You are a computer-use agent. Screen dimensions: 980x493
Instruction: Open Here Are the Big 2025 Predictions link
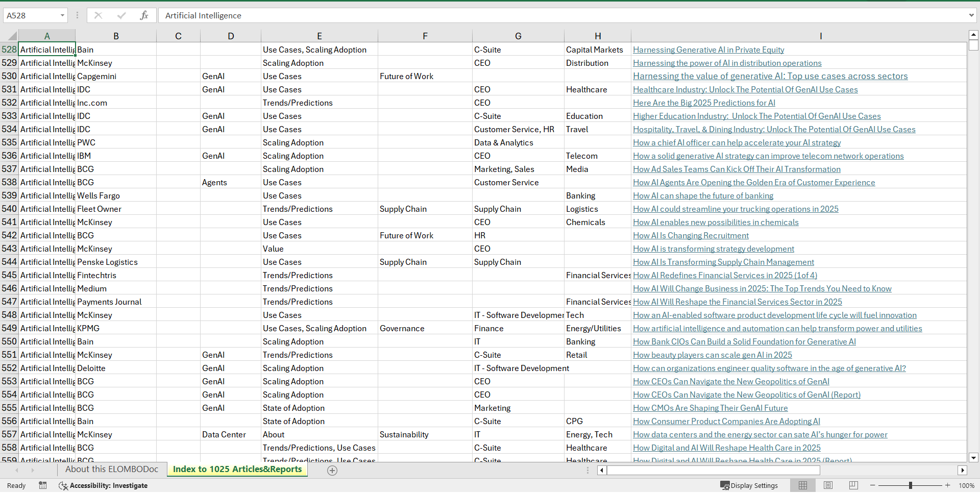[704, 103]
